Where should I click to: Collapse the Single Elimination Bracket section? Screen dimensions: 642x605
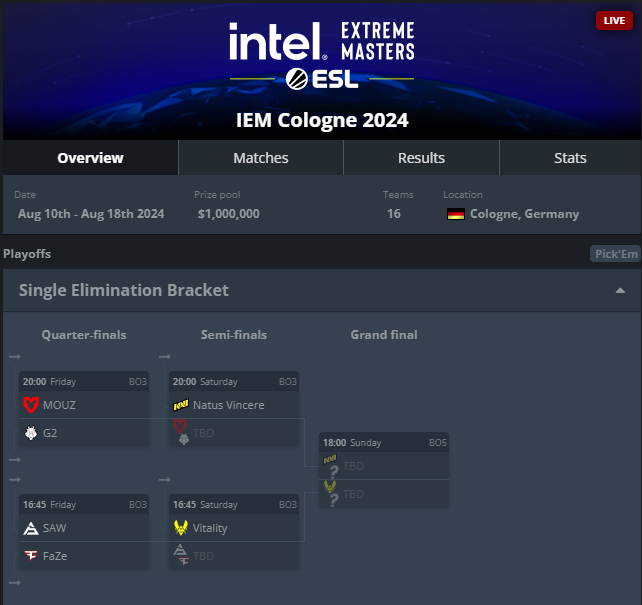click(620, 290)
